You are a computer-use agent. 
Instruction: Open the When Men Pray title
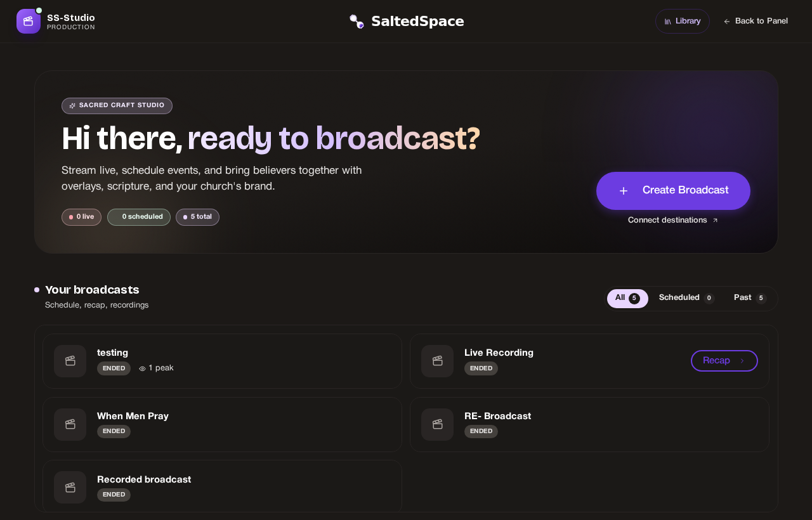pyautogui.click(x=133, y=417)
